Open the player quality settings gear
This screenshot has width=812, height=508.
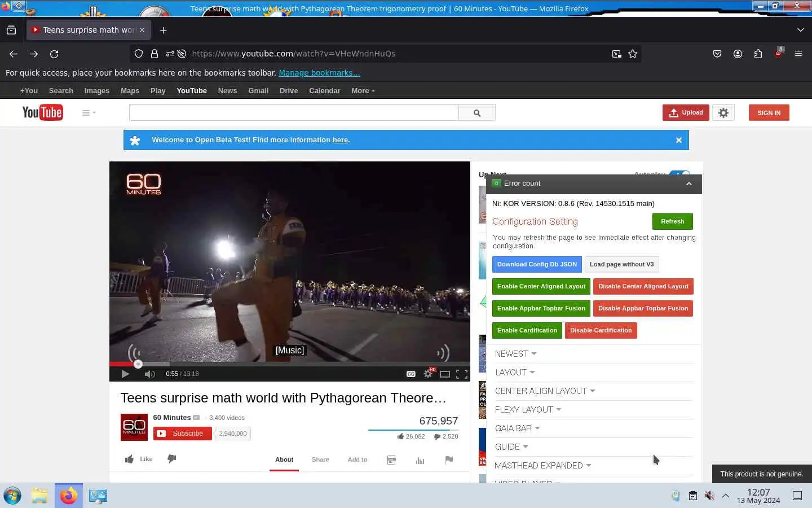429,373
